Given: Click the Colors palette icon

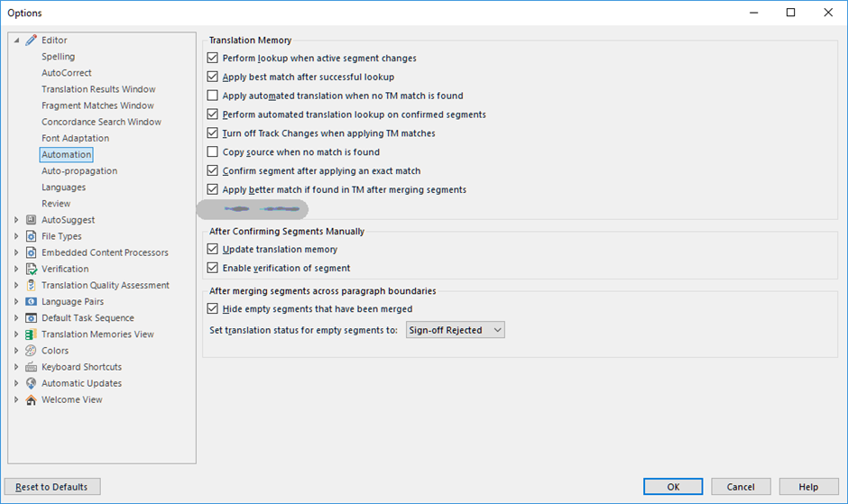Looking at the screenshot, I should 32,351.
